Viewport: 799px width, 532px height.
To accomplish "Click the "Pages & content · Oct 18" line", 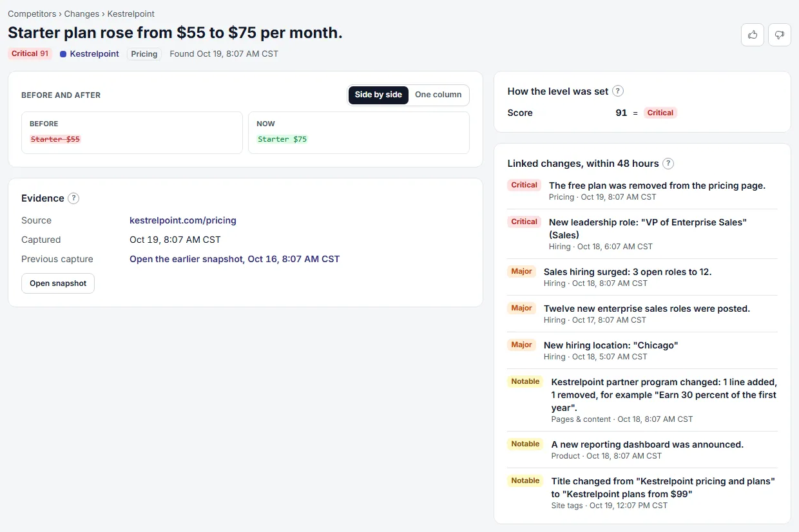I will (622, 419).
